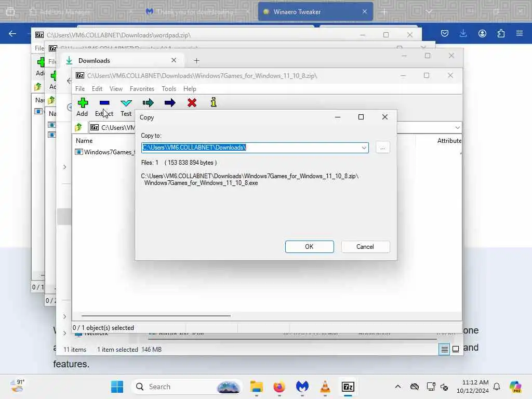Click the taskbar clock
The height and width of the screenshot is (399, 532).
tap(472, 387)
